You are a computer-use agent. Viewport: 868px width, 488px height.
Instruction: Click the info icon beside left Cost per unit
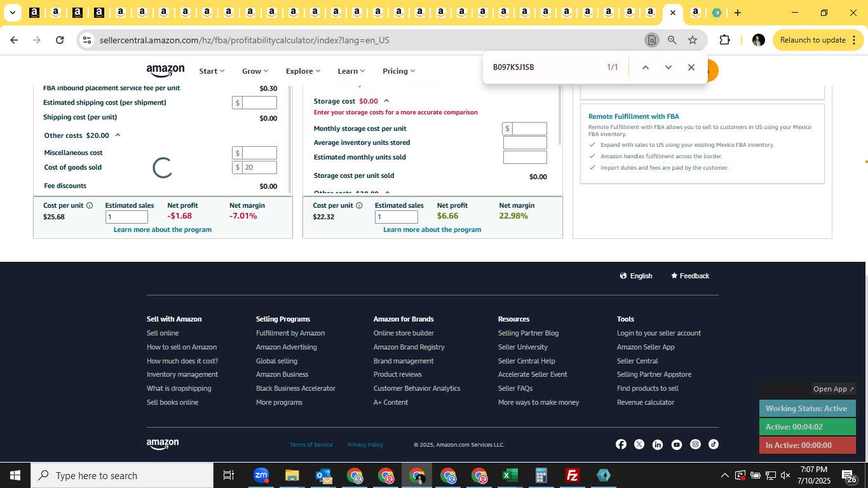(x=90, y=205)
